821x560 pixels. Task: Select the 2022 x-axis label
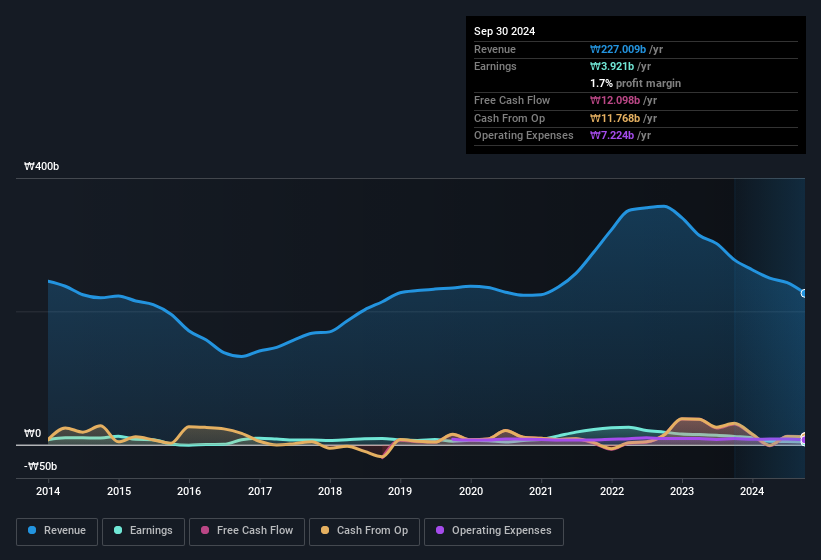[612, 491]
